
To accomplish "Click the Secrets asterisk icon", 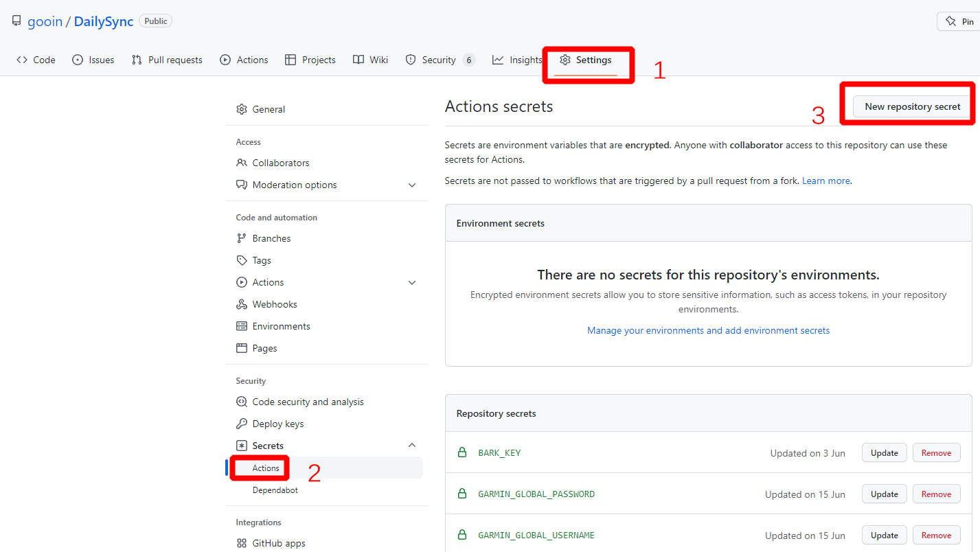I will point(242,446).
